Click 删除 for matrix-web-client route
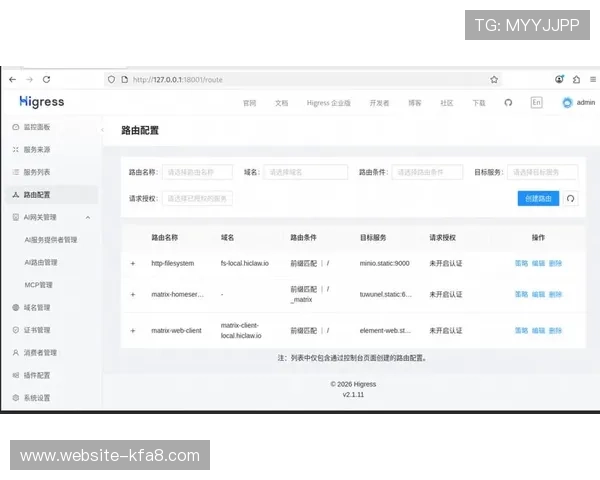600x480 pixels. tap(555, 331)
